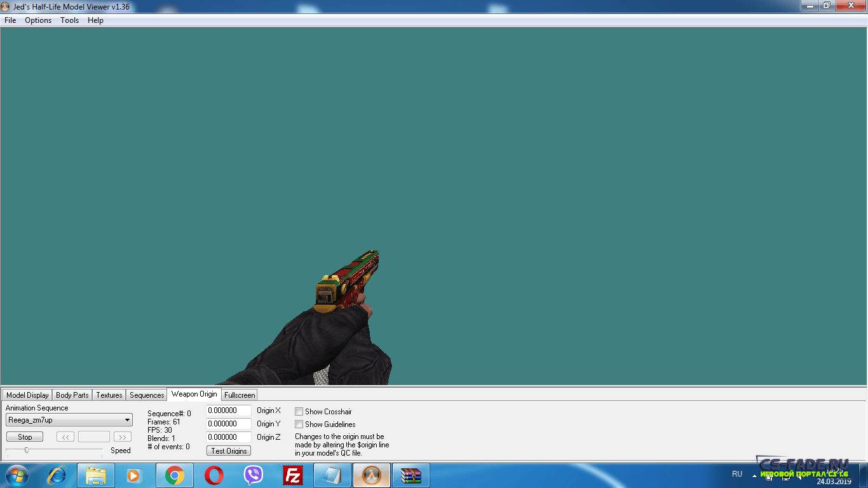
Task: Select the Weapon Origin tab
Action: point(194,394)
